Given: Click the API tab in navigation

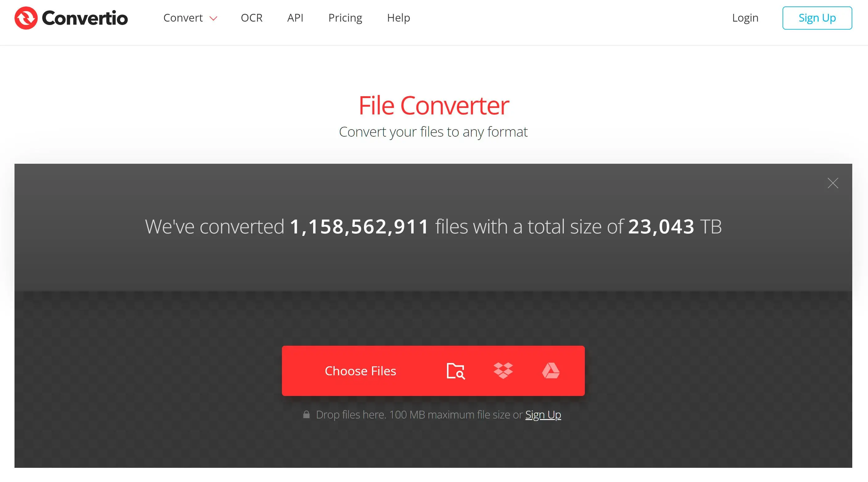Looking at the screenshot, I should point(295,18).
